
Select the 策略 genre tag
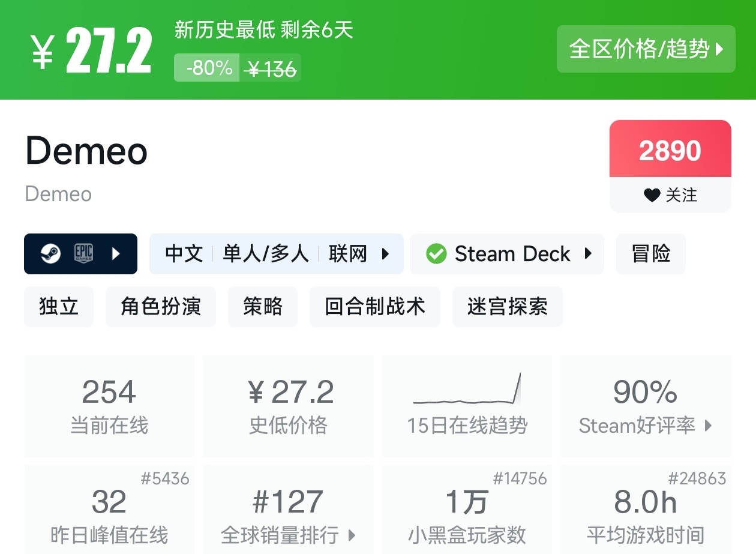click(263, 307)
